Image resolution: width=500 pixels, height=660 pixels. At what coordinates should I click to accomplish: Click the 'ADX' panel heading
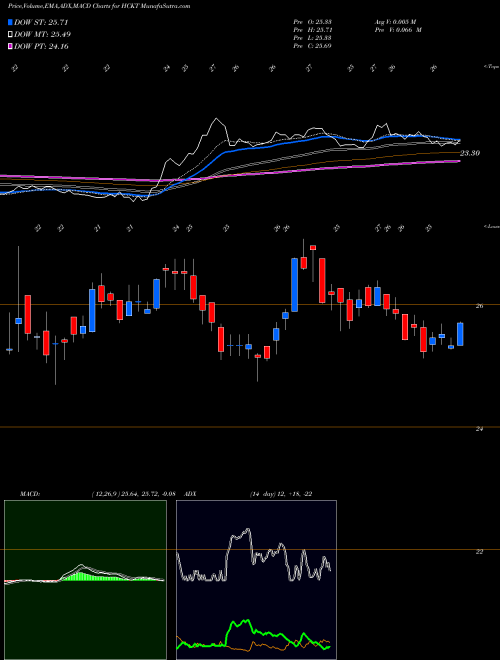(189, 494)
